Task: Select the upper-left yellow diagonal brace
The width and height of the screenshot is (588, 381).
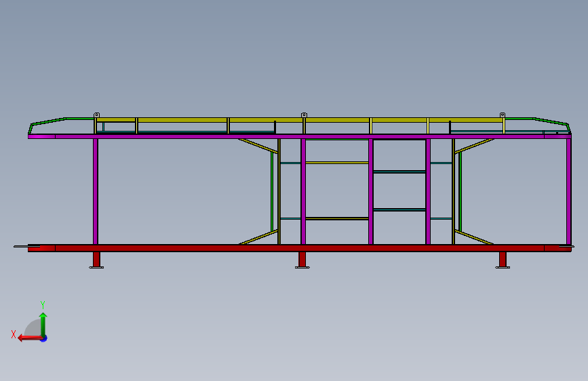Action: [258, 146]
